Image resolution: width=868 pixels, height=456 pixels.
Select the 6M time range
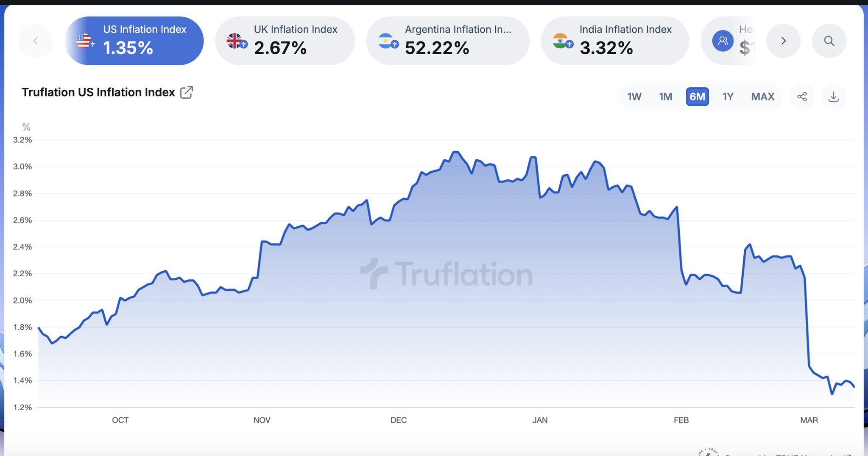tap(697, 97)
